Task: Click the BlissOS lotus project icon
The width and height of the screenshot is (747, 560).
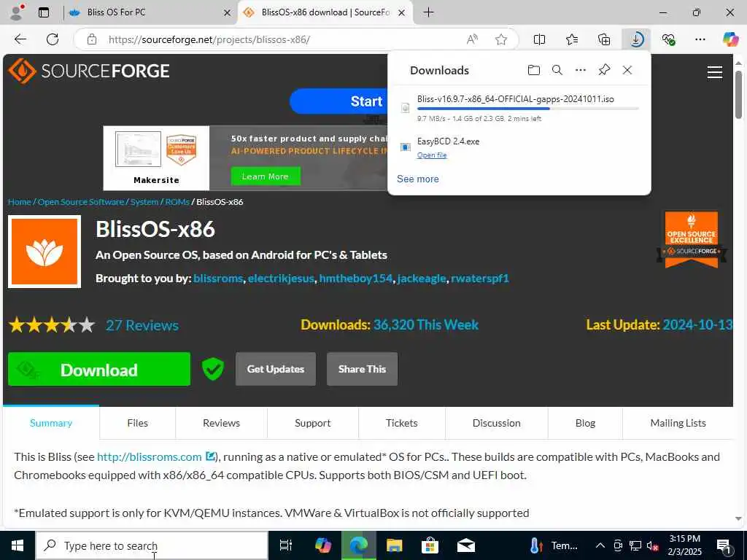Action: pyautogui.click(x=44, y=252)
